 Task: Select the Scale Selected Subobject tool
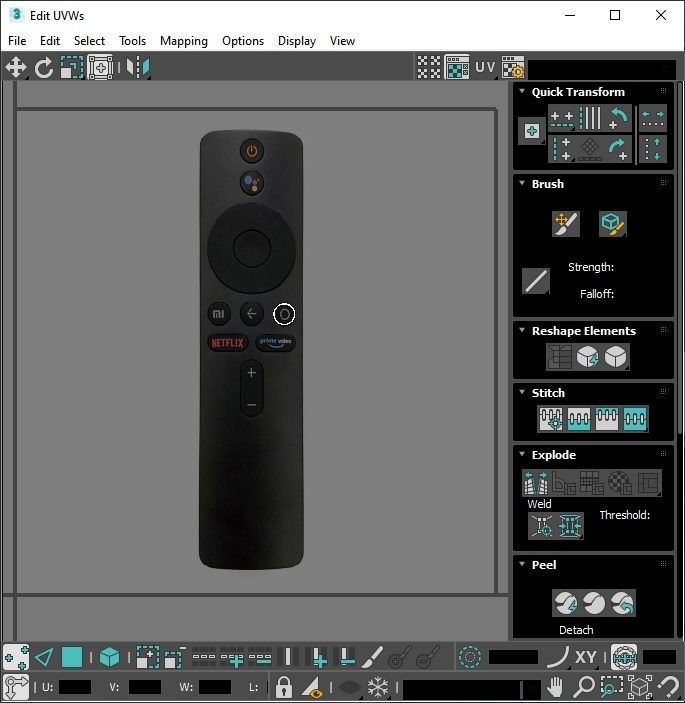click(72, 67)
